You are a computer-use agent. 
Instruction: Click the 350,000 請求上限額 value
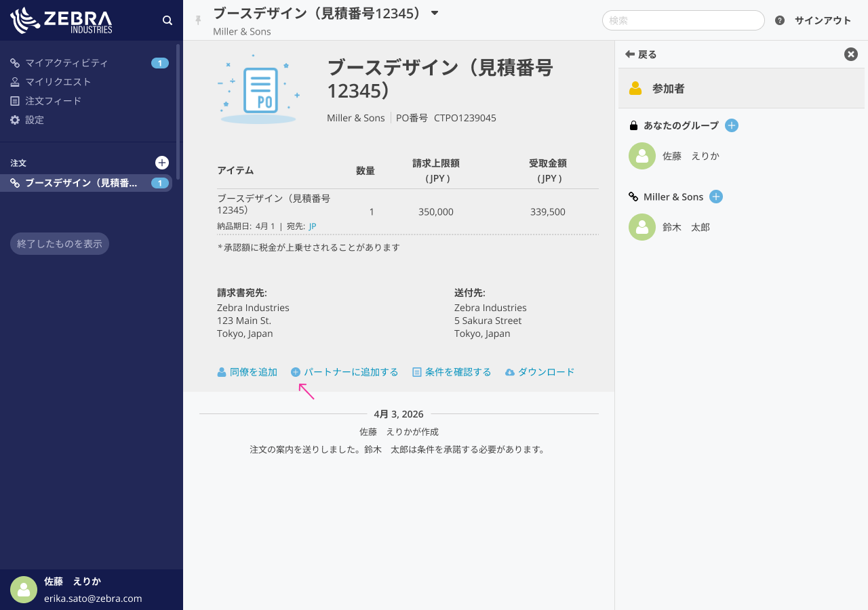pyautogui.click(x=436, y=212)
